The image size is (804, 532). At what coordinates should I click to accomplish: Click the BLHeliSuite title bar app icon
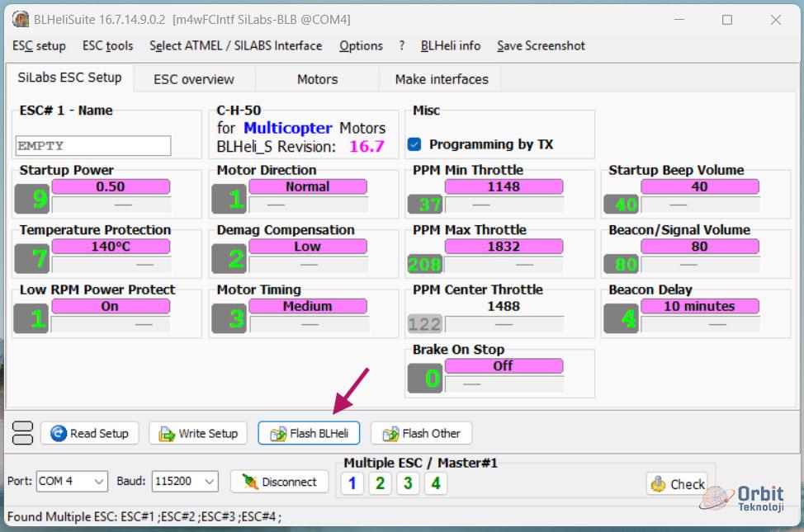coord(21,19)
